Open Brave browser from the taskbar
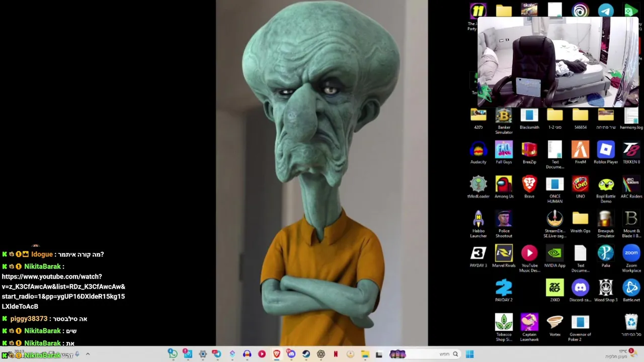This screenshot has width=644, height=362. [276, 354]
